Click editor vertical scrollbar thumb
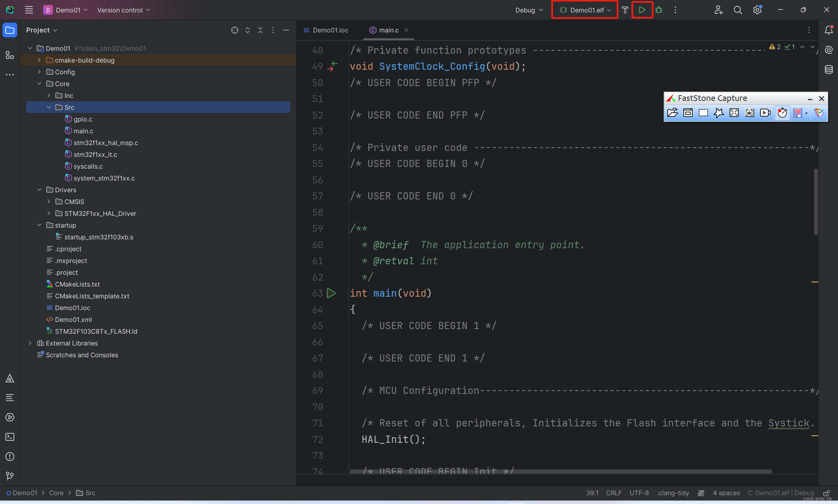The height and width of the screenshot is (504, 838). coord(816,202)
